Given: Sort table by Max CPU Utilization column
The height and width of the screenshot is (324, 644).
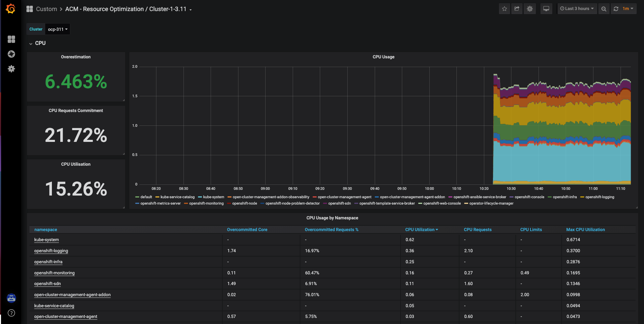Looking at the screenshot, I should click(x=585, y=230).
